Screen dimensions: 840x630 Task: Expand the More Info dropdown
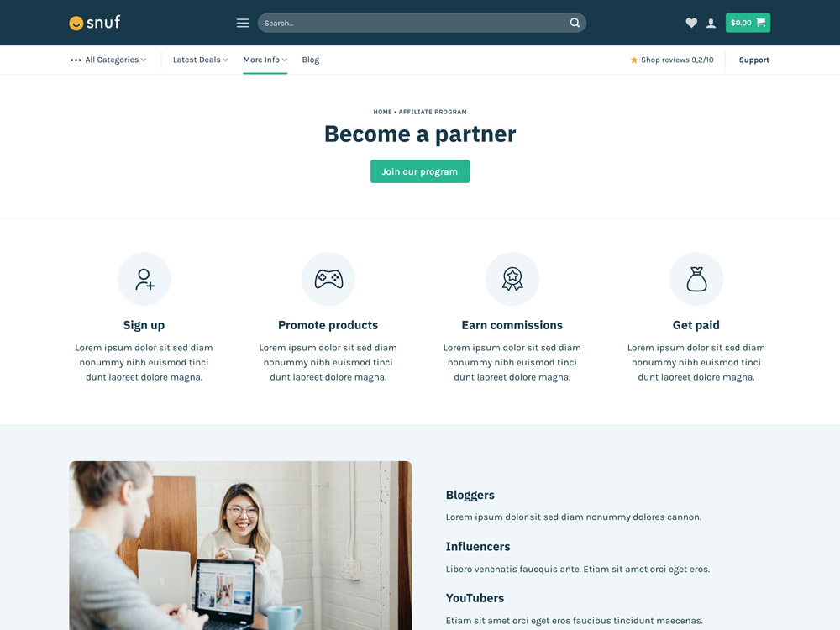click(x=265, y=60)
